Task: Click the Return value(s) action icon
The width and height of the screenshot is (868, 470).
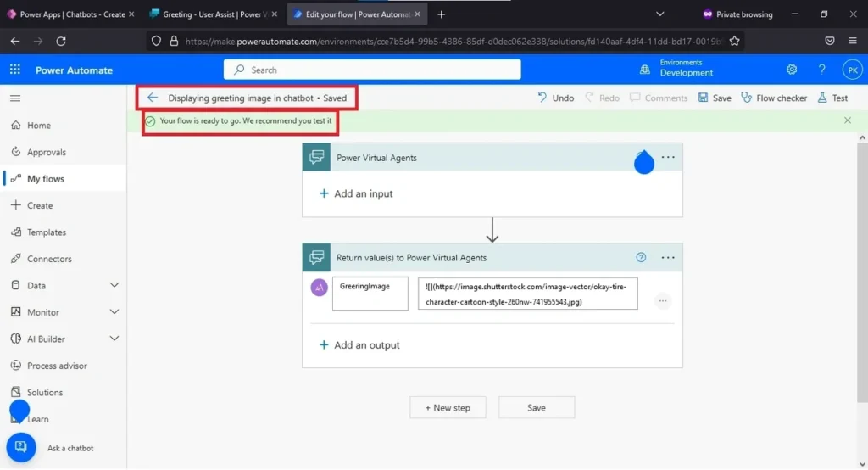Action: pyautogui.click(x=317, y=257)
